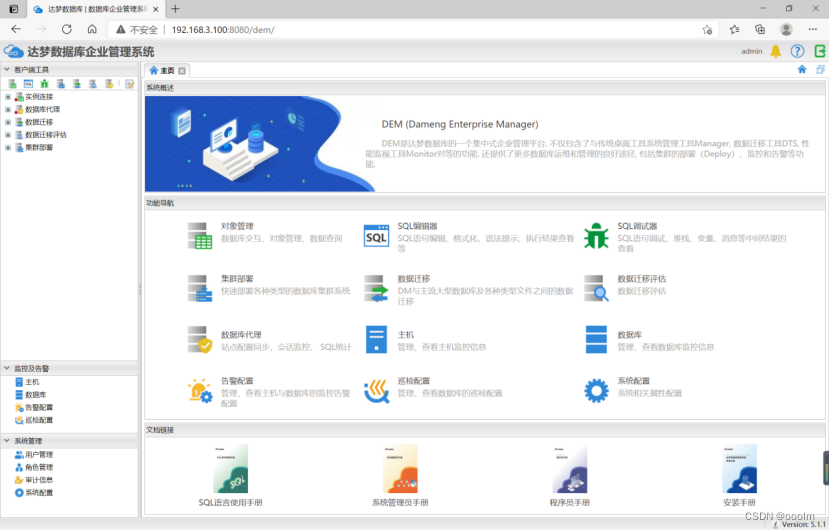Open browser settings three-dot menu

coord(813,30)
